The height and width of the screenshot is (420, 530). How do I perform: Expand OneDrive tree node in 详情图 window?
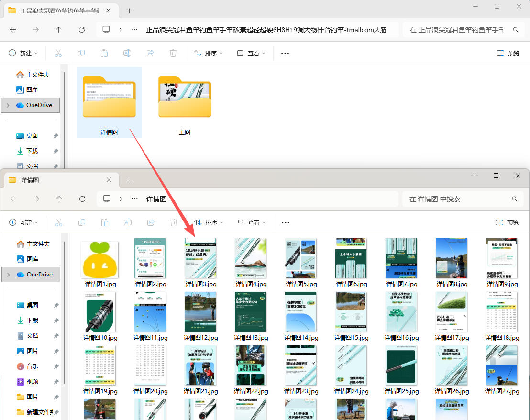click(9, 275)
